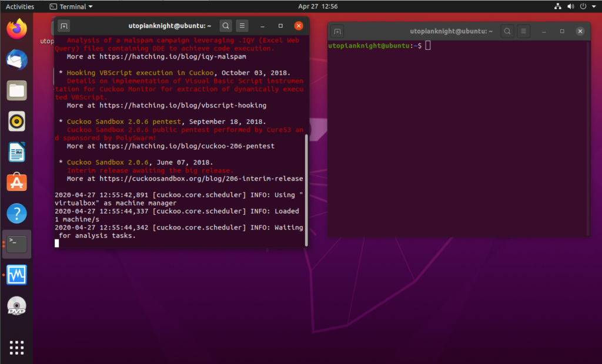Open the Activities overview

coord(19,5)
